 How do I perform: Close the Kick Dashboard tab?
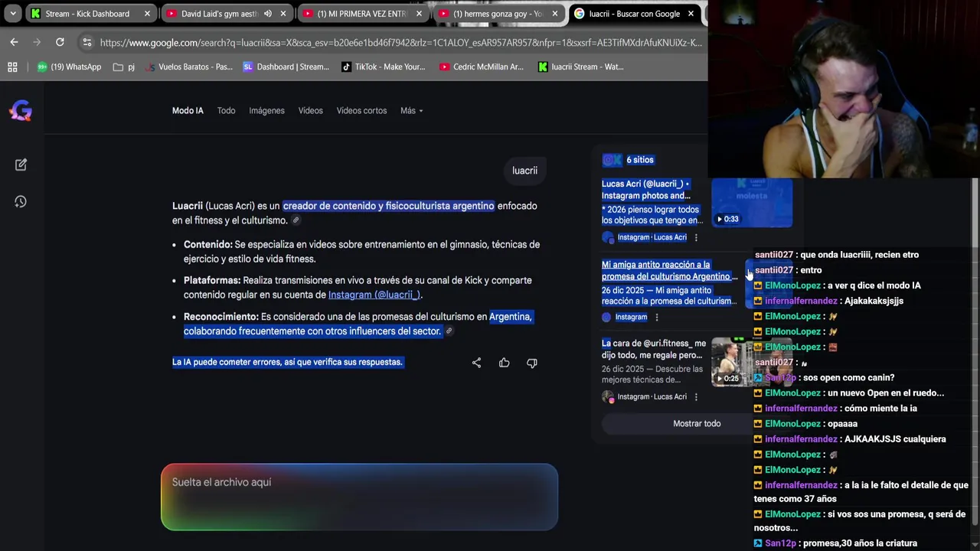(147, 14)
